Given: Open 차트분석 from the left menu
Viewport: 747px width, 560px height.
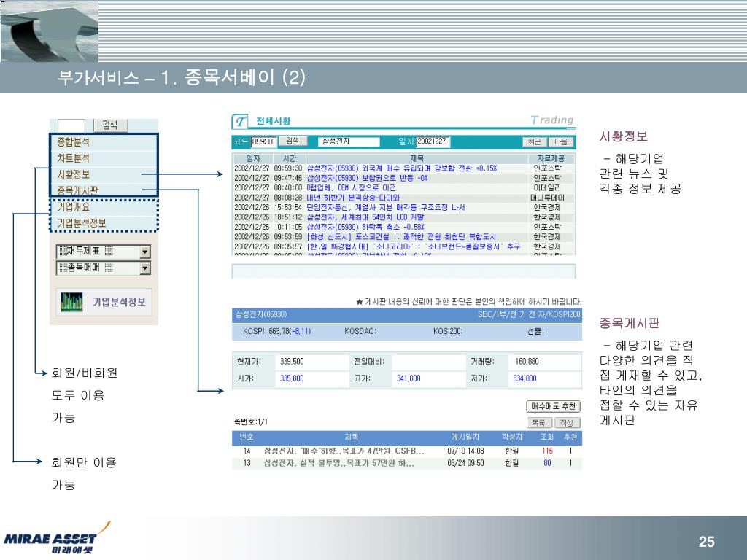Looking at the screenshot, I should point(74,158).
